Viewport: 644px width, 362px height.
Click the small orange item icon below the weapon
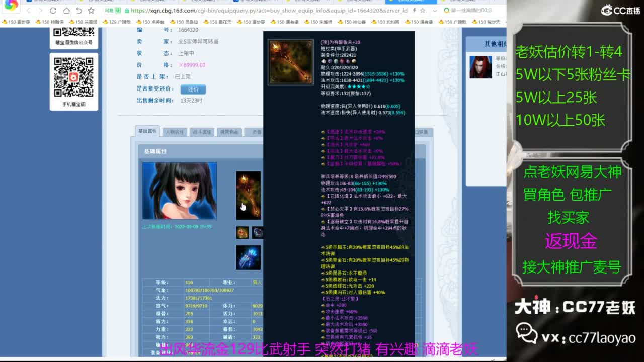click(x=243, y=232)
